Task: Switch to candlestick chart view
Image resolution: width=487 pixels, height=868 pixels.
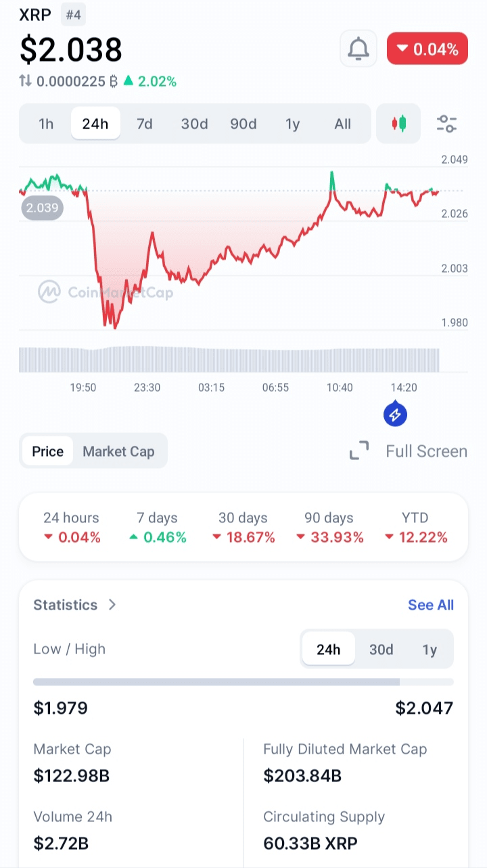Action: (x=398, y=124)
